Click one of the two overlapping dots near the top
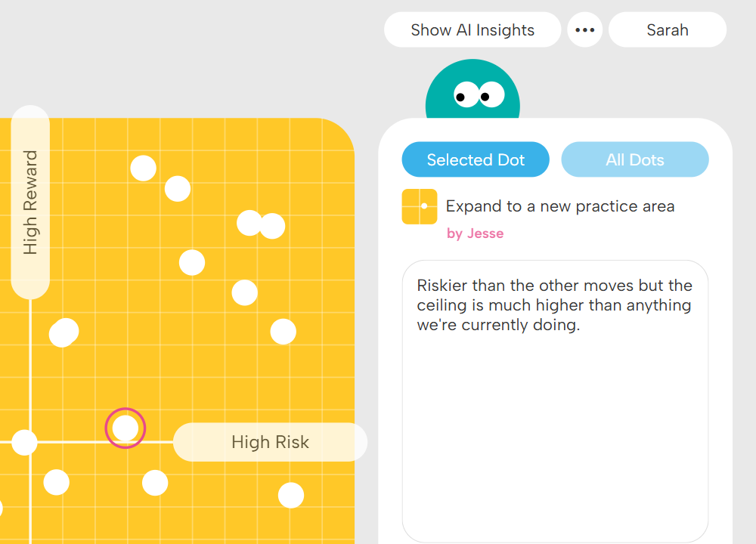The width and height of the screenshot is (756, 544). click(x=249, y=223)
